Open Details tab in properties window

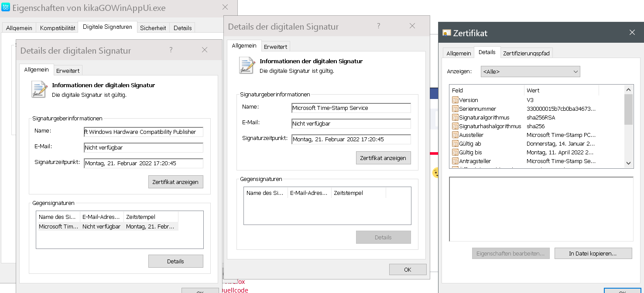(x=182, y=27)
